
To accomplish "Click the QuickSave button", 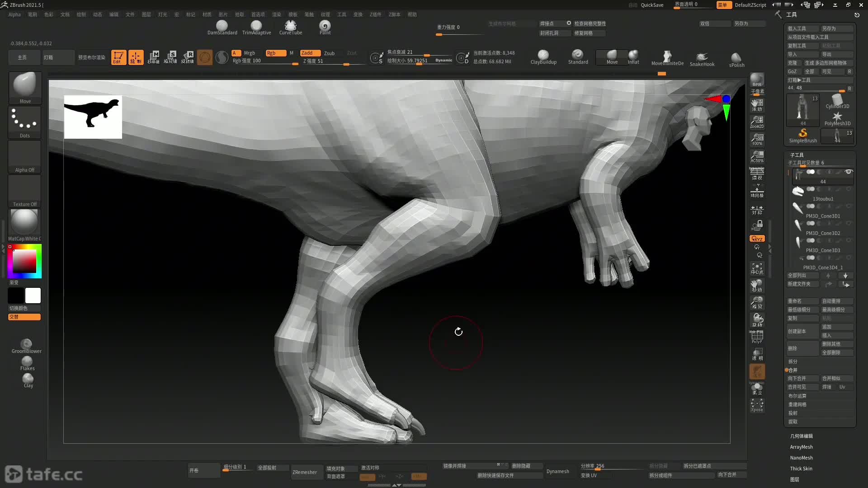I will tap(652, 5).
